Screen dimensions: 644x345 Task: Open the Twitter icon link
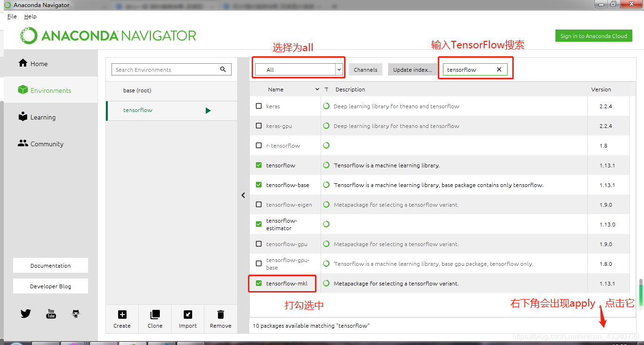(x=26, y=314)
